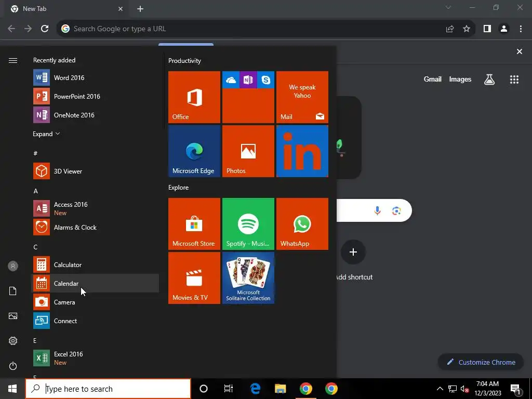Launch Access 2016 from the app list
This screenshot has height=399, width=532.
[95, 208]
